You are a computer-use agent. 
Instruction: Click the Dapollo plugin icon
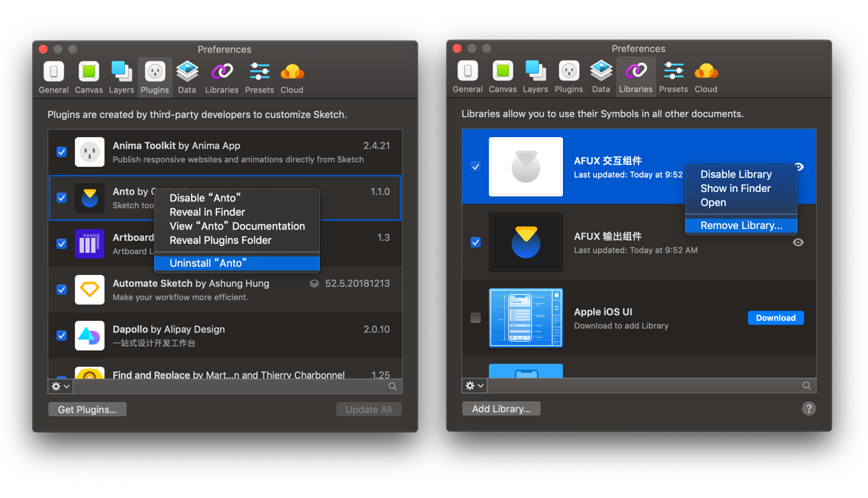point(90,336)
